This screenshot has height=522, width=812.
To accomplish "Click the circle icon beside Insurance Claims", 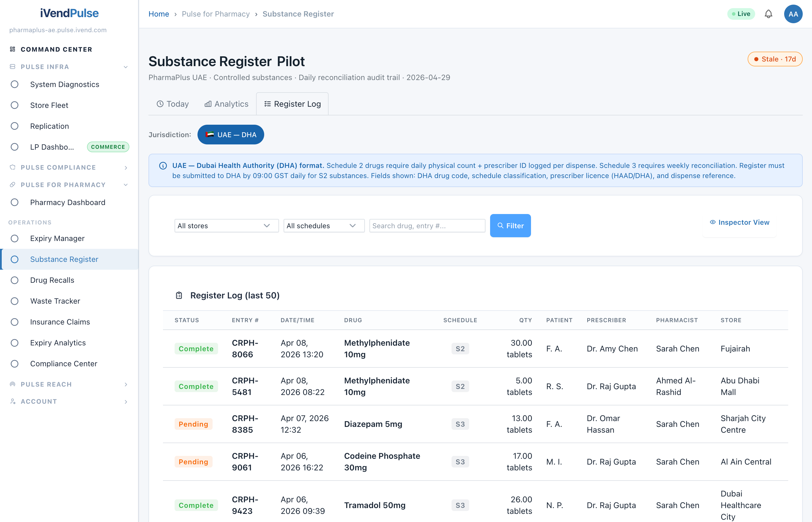I will [x=14, y=322].
